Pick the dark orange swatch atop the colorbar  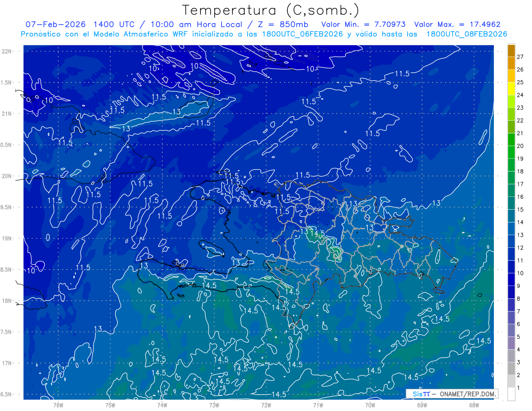click(511, 51)
